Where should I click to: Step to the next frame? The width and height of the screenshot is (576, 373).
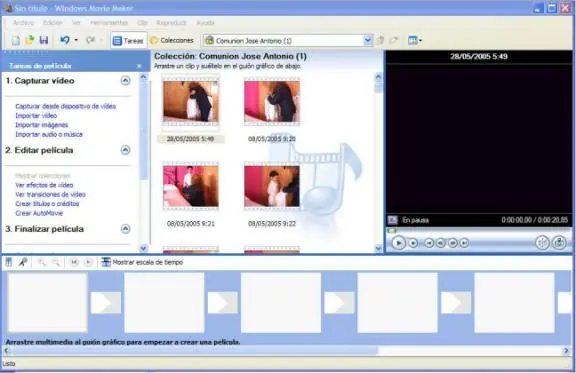tap(453, 243)
